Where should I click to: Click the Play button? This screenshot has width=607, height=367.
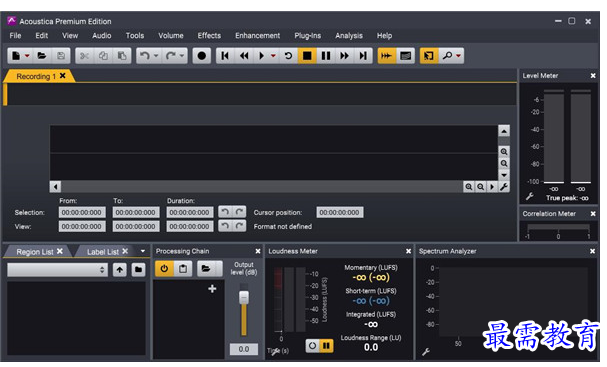pyautogui.click(x=262, y=56)
